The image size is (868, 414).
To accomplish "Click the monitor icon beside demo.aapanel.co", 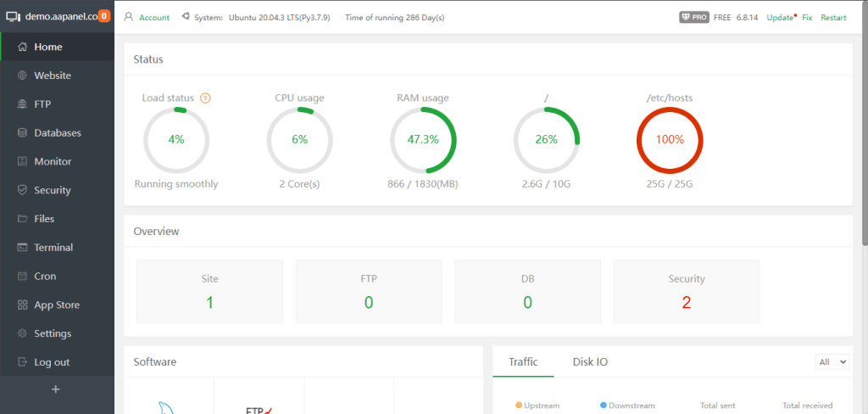I will tap(14, 17).
